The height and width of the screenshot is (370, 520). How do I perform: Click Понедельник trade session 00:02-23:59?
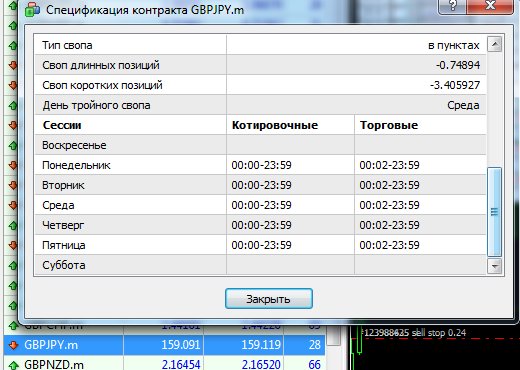(389, 165)
